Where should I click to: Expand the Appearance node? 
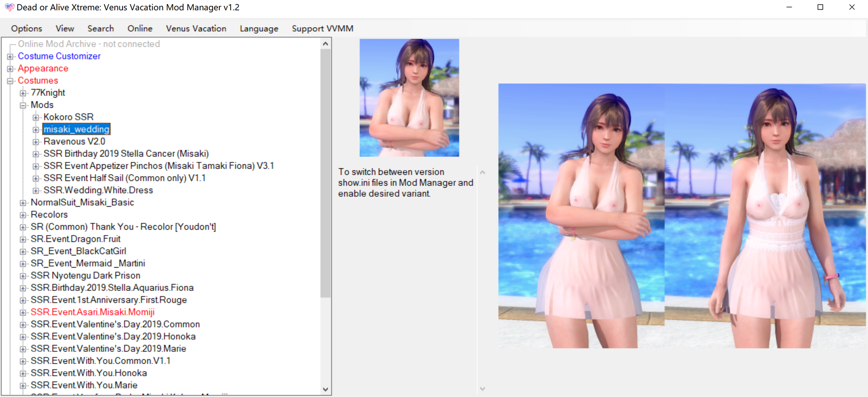(10, 69)
